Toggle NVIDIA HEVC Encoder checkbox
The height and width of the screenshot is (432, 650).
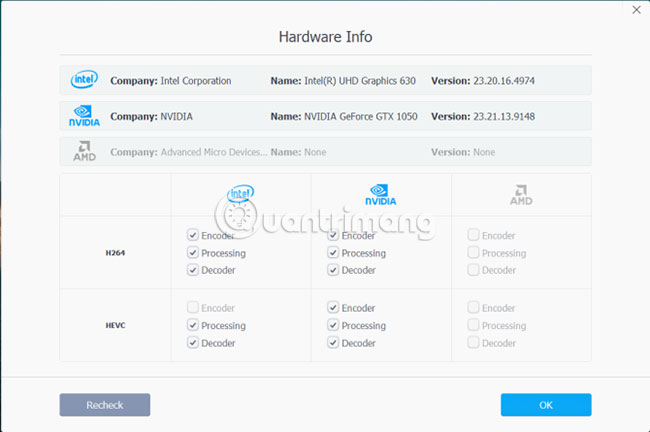pos(333,308)
